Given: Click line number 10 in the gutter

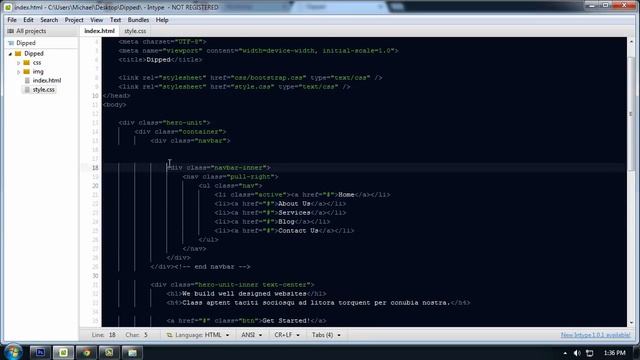Looking at the screenshot, I should [95, 96].
